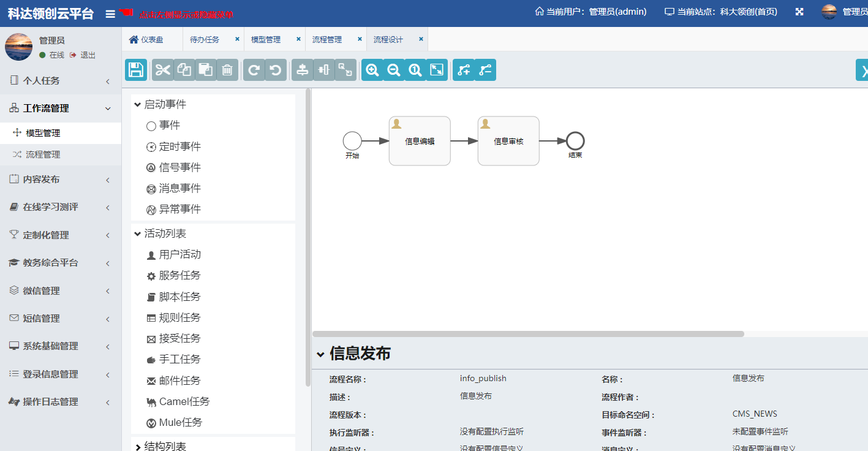The image size is (868, 451).
Task: Expand the 系统基础管理 sidebar menu
Action: [x=61, y=346]
